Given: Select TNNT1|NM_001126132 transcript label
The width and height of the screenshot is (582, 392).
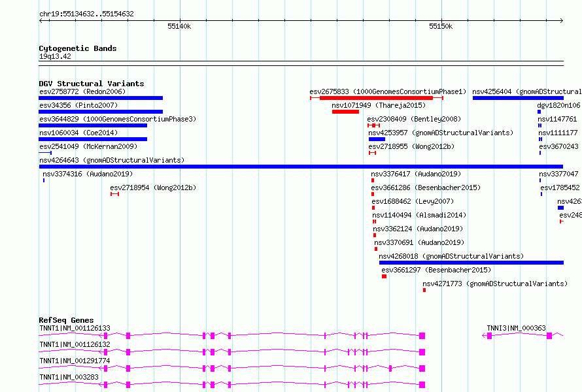Looking at the screenshot, I should point(75,344).
